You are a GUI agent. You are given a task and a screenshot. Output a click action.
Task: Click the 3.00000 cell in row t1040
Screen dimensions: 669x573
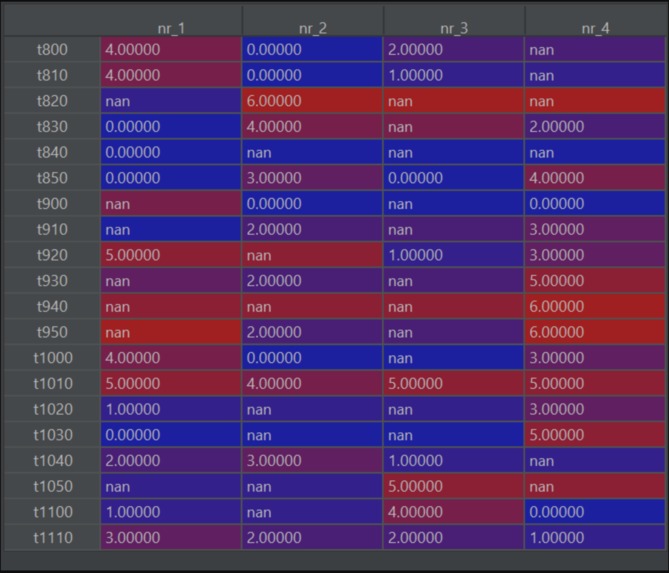coord(312,460)
